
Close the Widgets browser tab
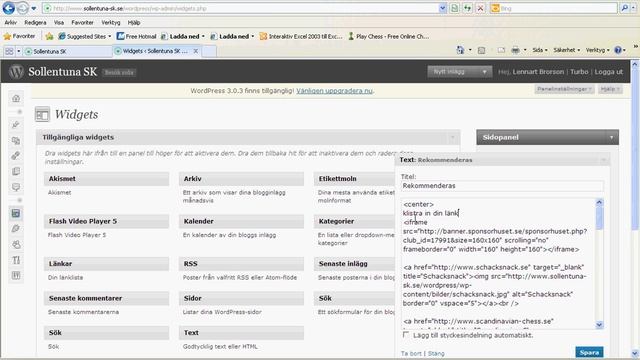tap(196, 51)
